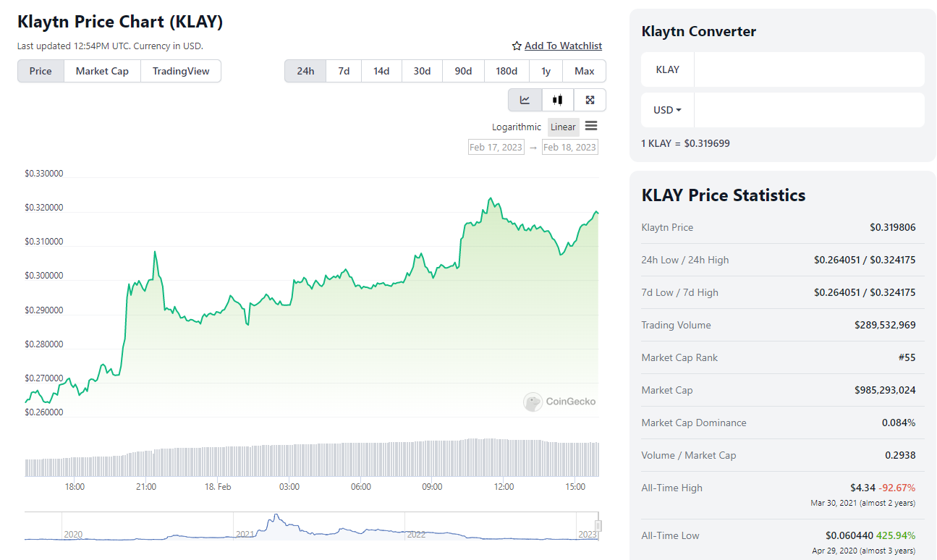Select the 30d time range

422,71
